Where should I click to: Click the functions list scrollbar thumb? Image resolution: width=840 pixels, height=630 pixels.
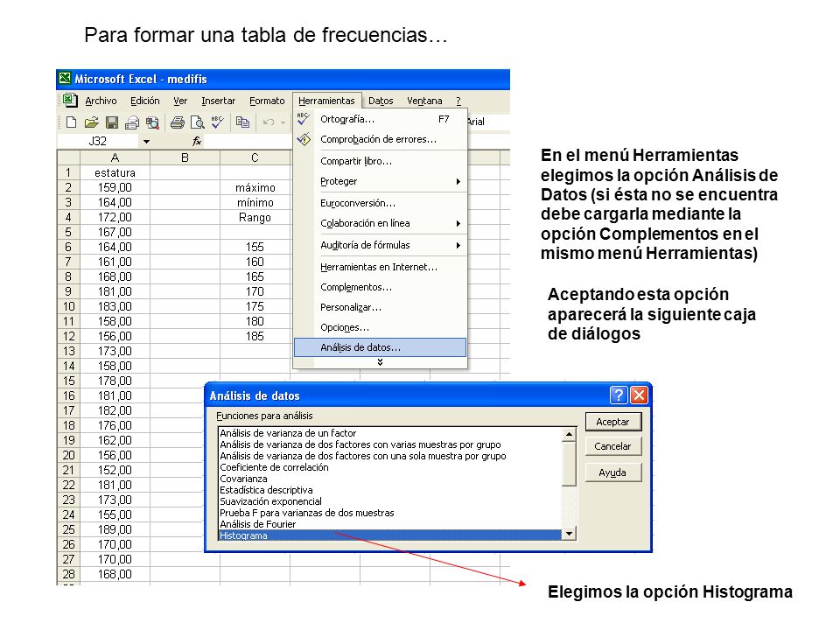pos(569,464)
